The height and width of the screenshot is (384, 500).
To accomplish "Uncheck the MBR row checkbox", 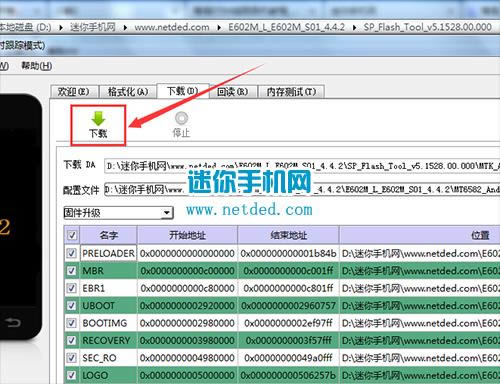I will click(x=72, y=270).
